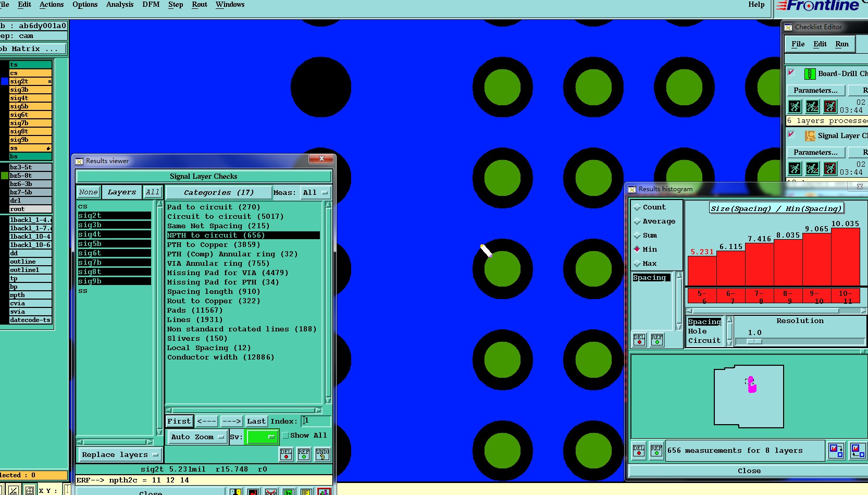
Task: Open the Analysis menu
Action: (120, 5)
